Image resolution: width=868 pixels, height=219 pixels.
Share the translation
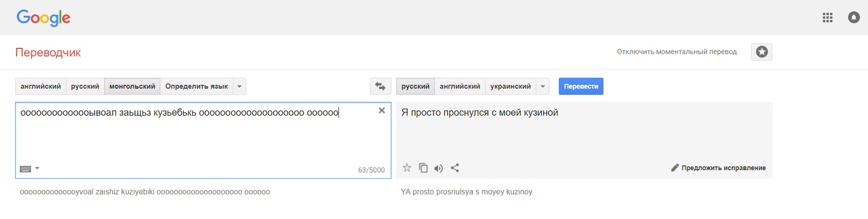[455, 168]
